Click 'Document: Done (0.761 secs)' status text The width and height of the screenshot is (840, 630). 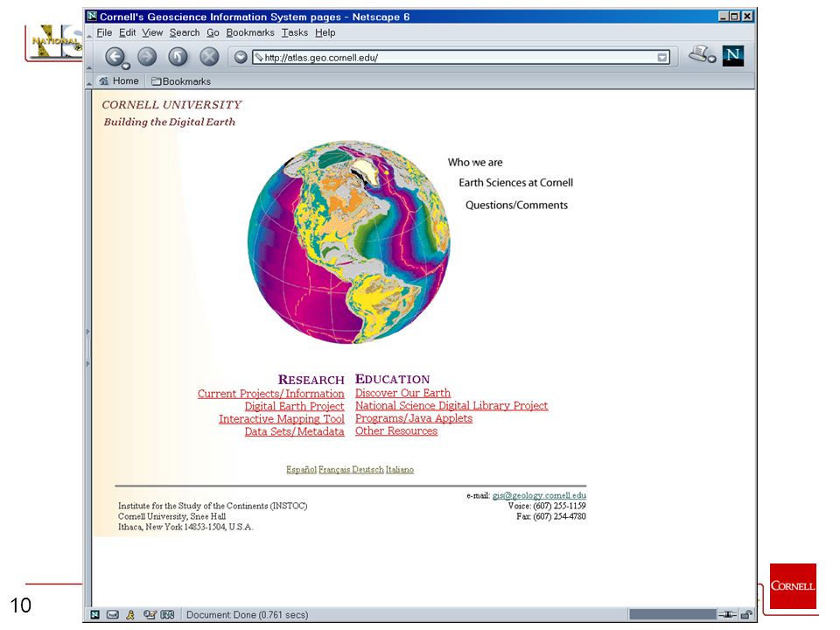[247, 615]
